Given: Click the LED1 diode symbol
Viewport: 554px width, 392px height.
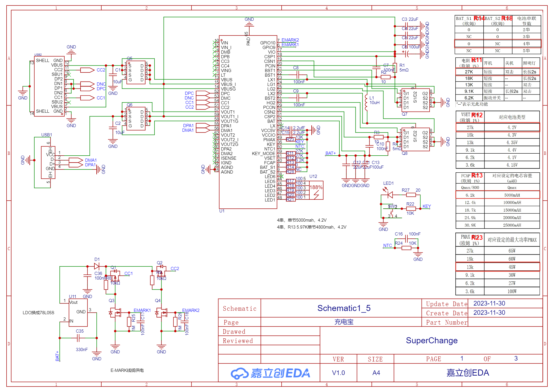Looking at the screenshot, I should point(390,195).
